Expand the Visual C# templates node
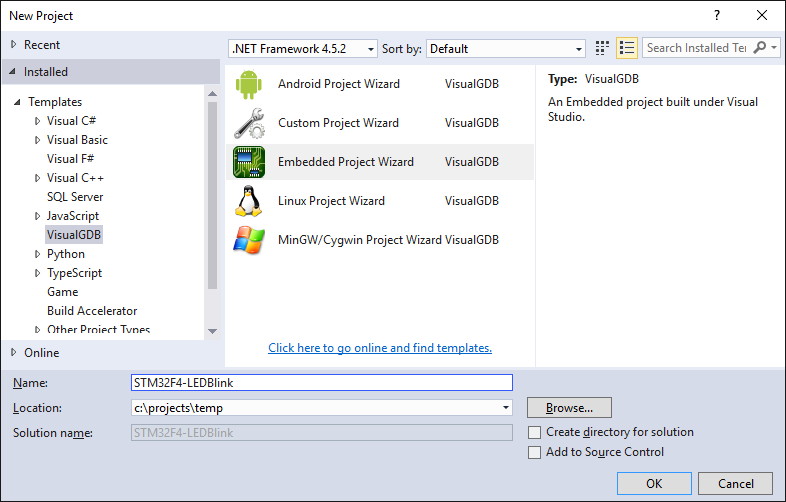This screenshot has width=786, height=502. pos(37,121)
